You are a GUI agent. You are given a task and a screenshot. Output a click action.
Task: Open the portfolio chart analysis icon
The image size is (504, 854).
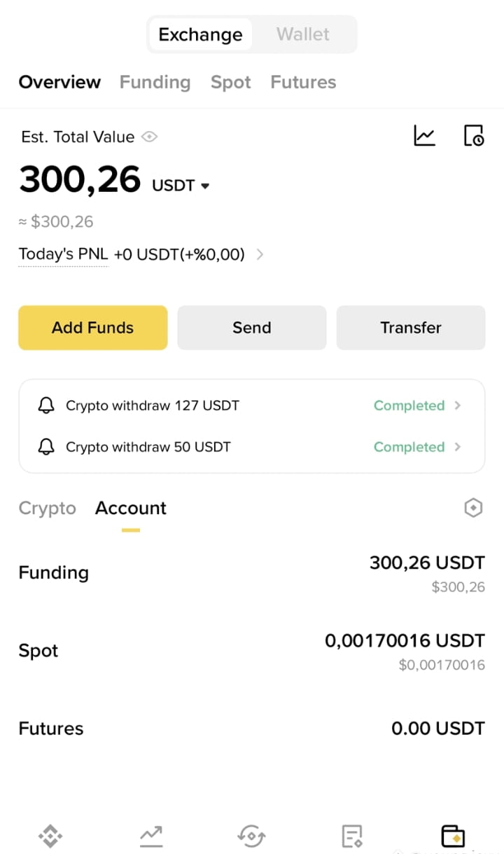pos(424,135)
